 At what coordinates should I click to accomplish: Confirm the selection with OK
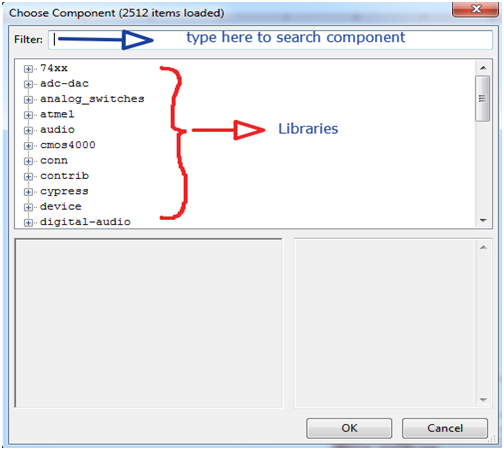349,428
